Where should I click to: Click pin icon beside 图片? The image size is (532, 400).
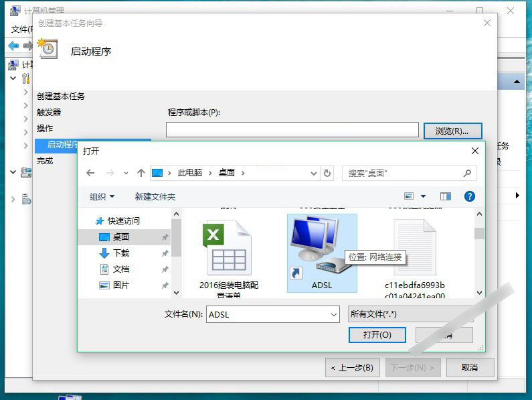click(x=165, y=285)
